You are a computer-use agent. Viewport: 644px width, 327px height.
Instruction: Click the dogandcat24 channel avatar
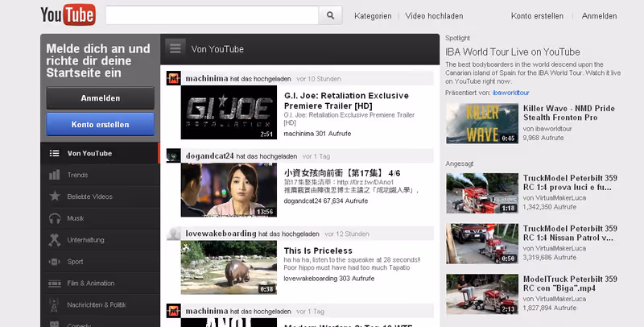[173, 155]
